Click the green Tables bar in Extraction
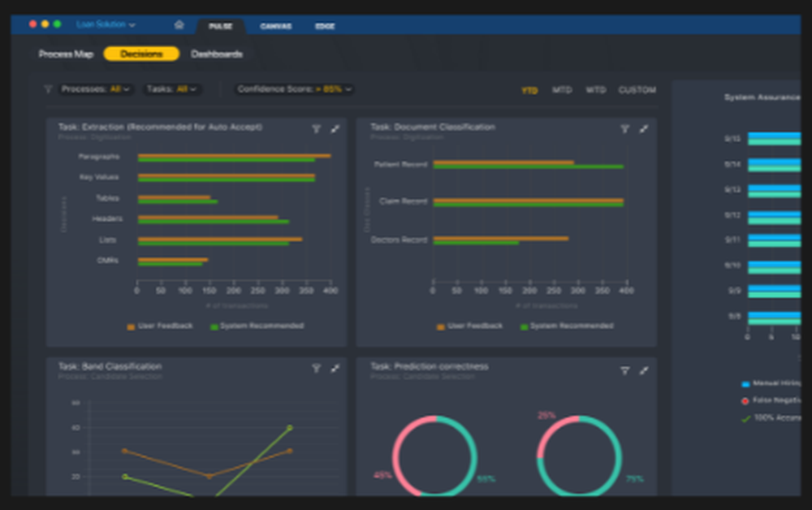Viewport: 812px width, 510px height. pos(178,201)
